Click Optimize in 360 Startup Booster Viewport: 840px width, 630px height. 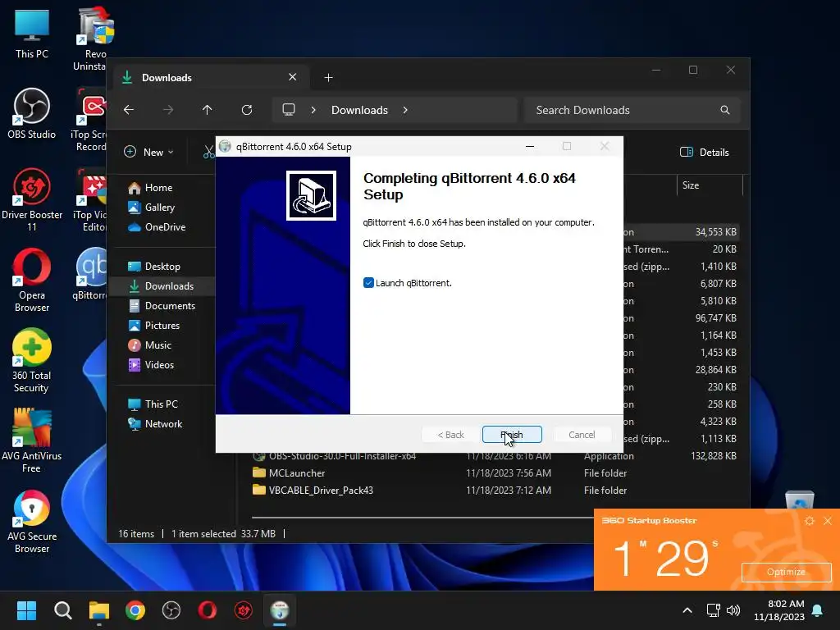[786, 572]
